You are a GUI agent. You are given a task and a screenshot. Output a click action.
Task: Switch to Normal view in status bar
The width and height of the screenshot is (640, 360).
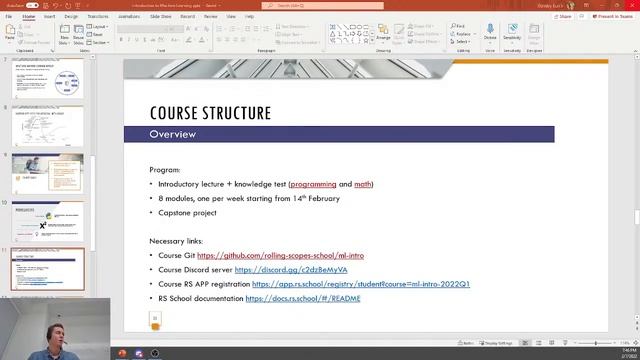pyautogui.click(x=525, y=343)
